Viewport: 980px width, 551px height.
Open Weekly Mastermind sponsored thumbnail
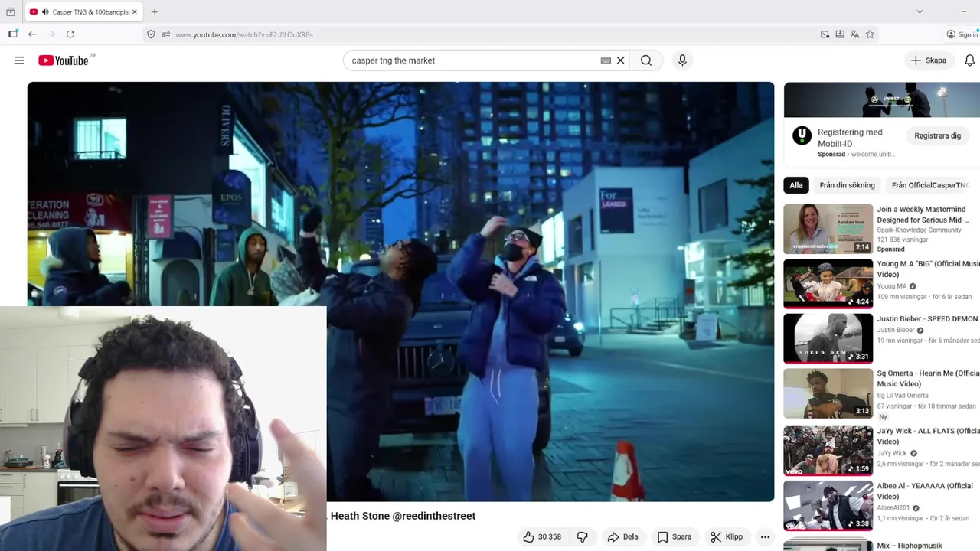(x=828, y=229)
